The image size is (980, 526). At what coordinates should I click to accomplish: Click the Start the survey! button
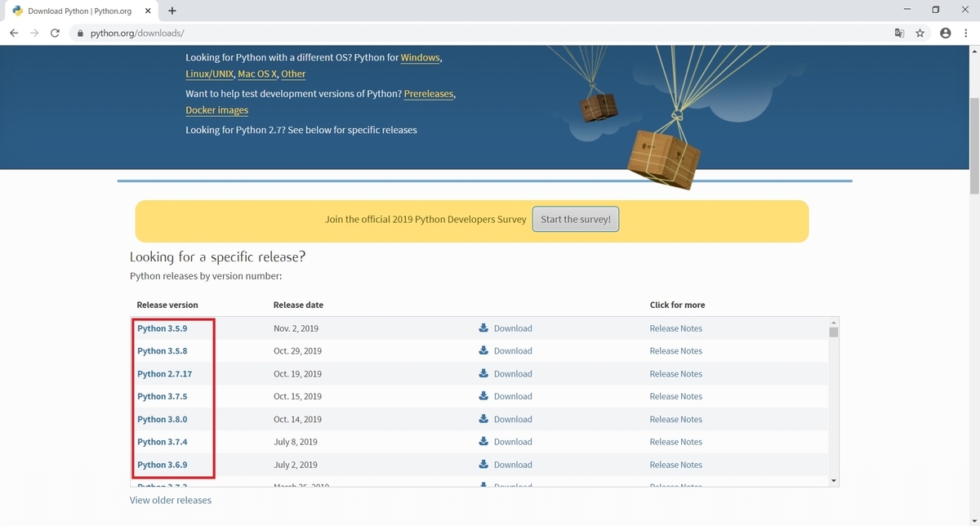point(576,219)
